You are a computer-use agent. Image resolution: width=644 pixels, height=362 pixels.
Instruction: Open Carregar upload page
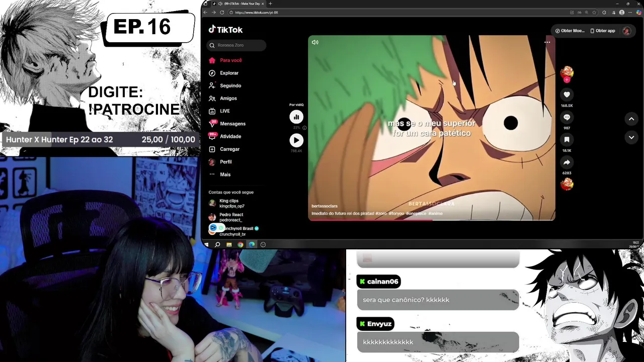229,149
